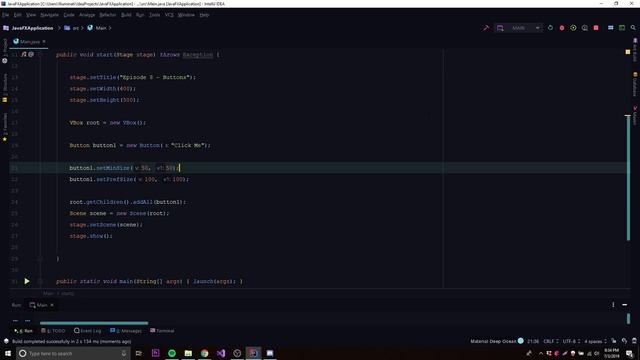The width and height of the screenshot is (640, 360).
Task: Close the Main.java editor tab
Action: pos(44,42)
